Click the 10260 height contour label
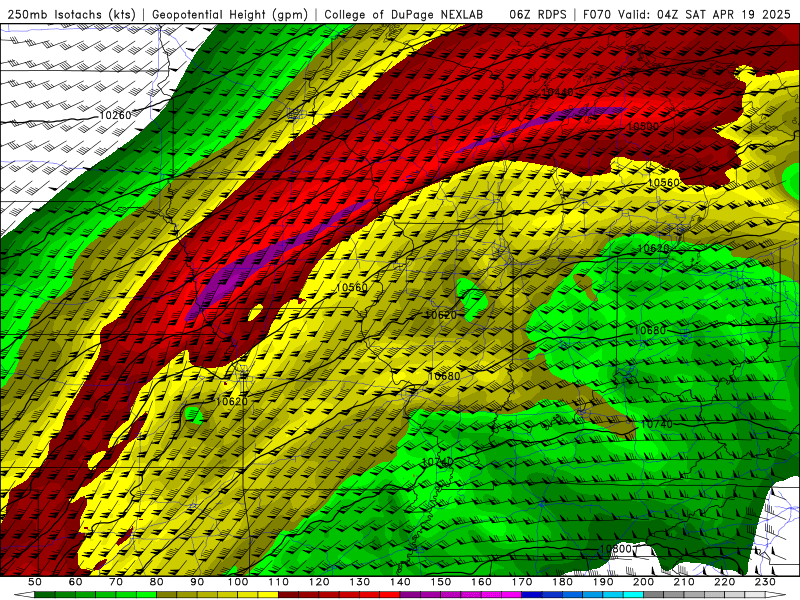Image resolution: width=800 pixels, height=600 pixels. point(115,115)
